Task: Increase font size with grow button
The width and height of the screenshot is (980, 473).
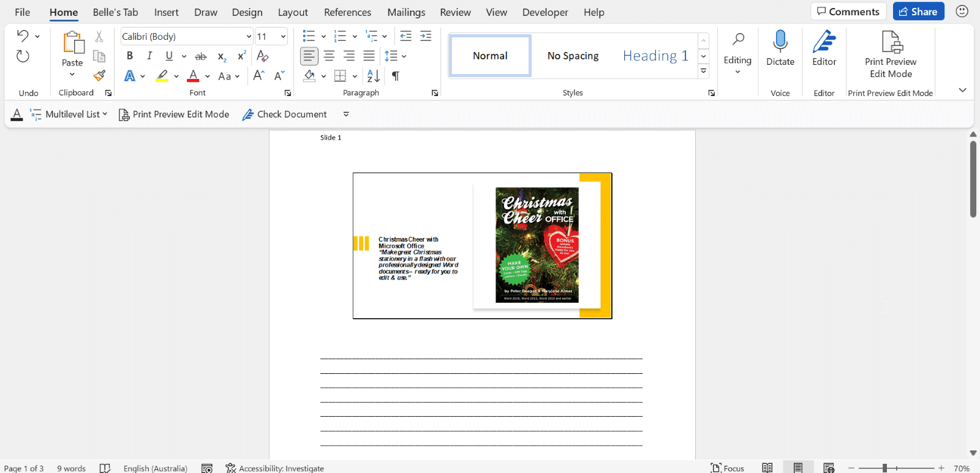Action: (258, 76)
